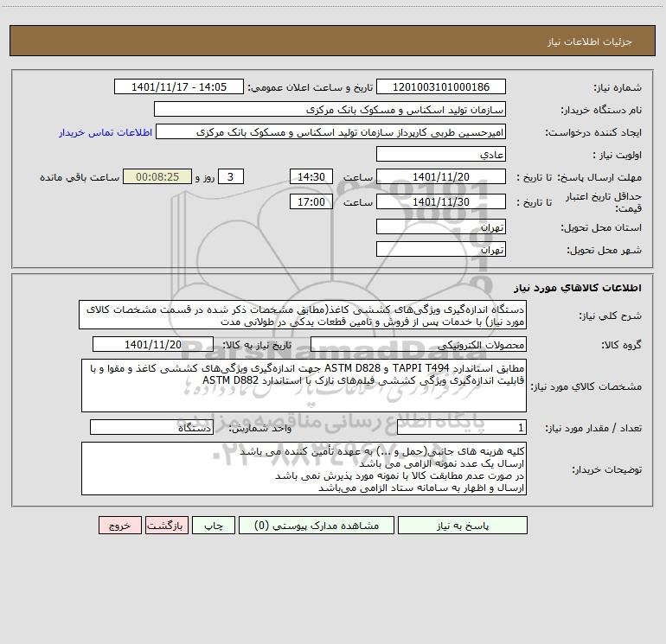The width and height of the screenshot is (666, 644).
Task: Click the شماره نیاز label
Action: tap(618, 88)
